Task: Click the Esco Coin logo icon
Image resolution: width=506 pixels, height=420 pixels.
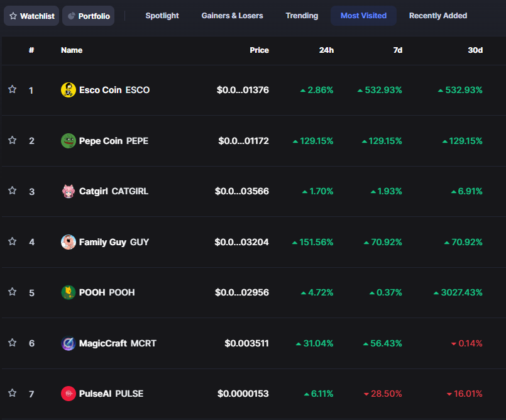Action: coord(69,90)
